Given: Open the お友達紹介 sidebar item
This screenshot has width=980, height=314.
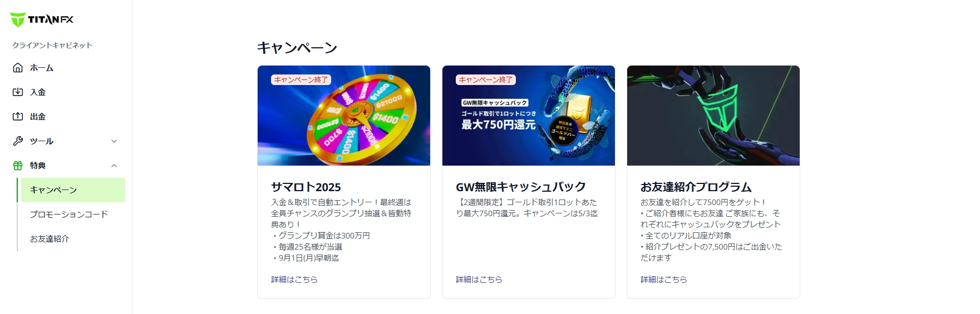Looking at the screenshot, I should pyautogui.click(x=50, y=239).
